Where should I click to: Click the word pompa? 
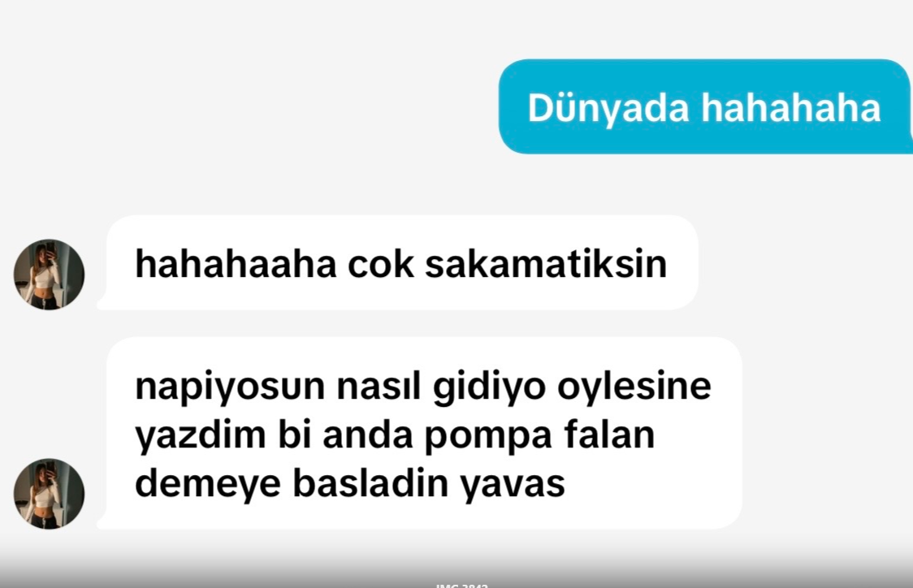tap(488, 436)
